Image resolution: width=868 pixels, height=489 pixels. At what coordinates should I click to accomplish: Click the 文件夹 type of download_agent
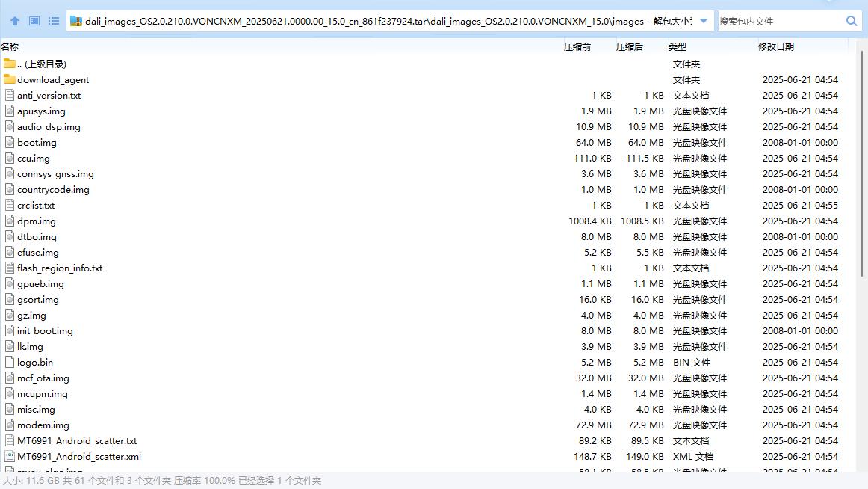pos(686,79)
